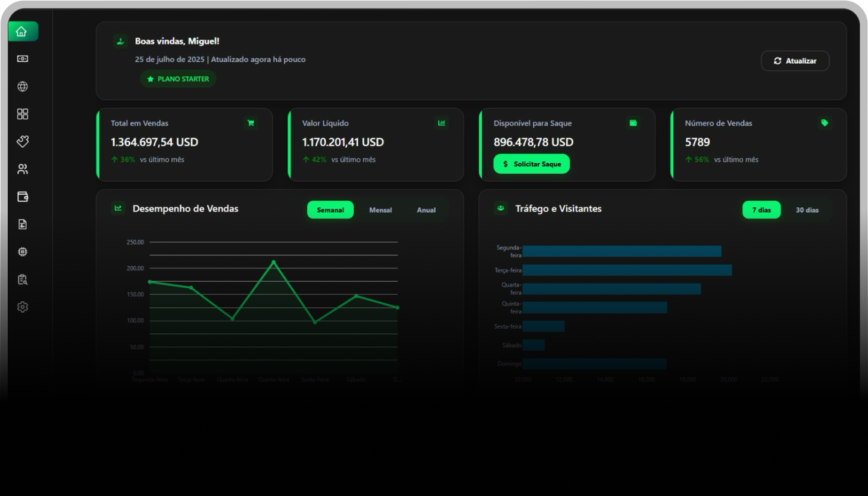Open the settings gear sidebar icon
This screenshot has height=496, width=868.
pos(23,307)
